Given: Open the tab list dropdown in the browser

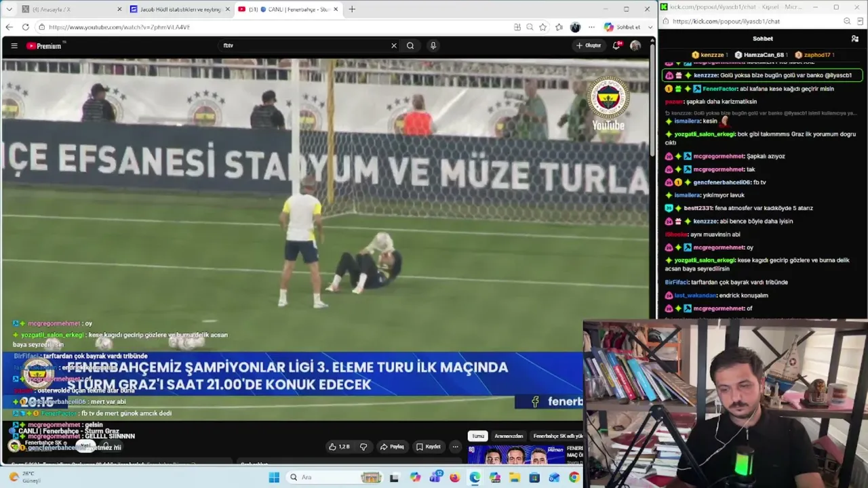Looking at the screenshot, I should click(9, 9).
